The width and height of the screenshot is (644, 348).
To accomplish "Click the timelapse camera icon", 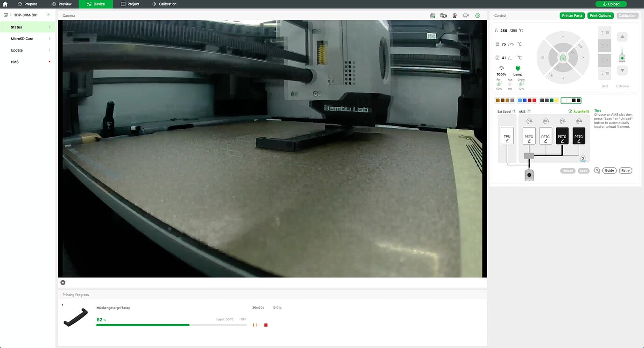I will click(443, 15).
